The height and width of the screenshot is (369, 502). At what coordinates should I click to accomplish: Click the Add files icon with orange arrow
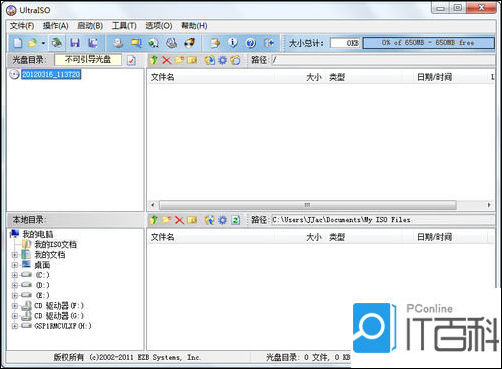[215, 43]
